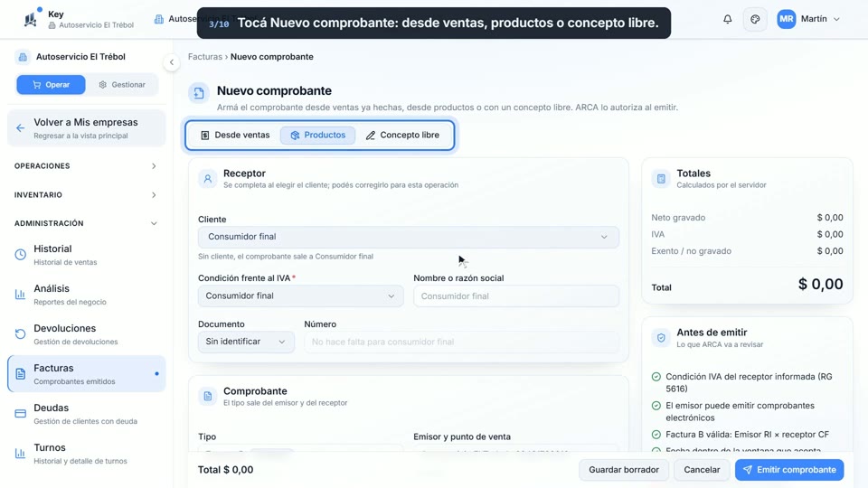Open Facturas section
868x488 pixels.
[87, 374]
